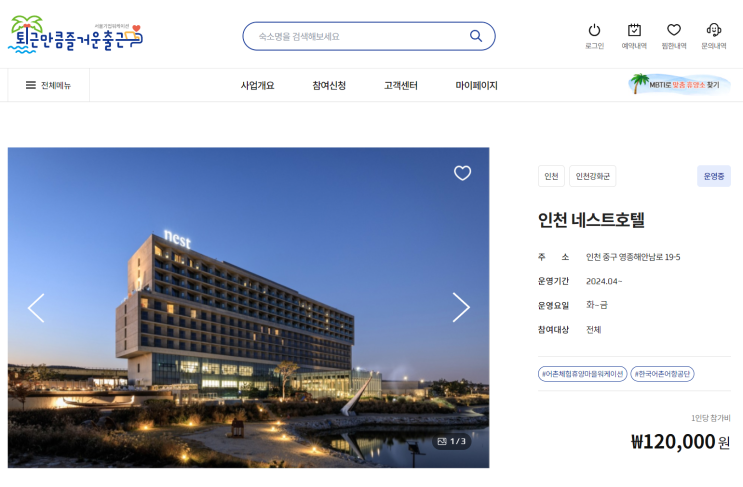Viewport: 743px width, 487px height.
Task: Open the 전체메뉴 hamburger menu
Action: (x=48, y=85)
